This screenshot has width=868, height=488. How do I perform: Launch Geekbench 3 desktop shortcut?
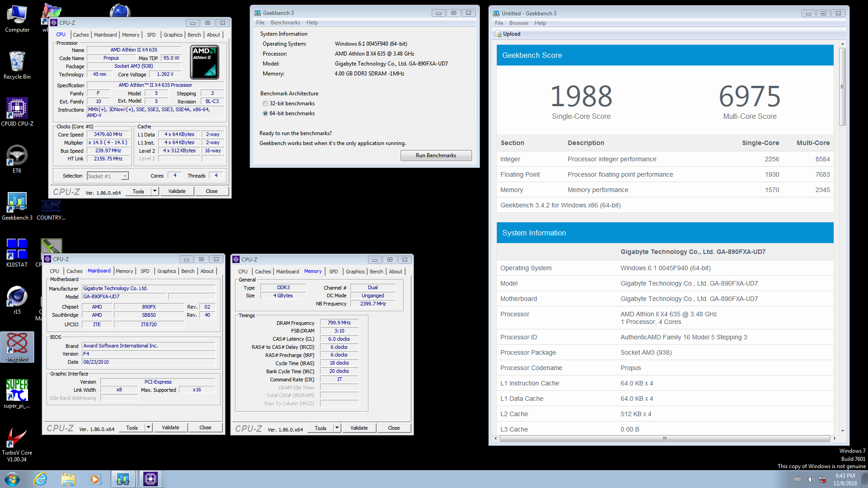click(x=17, y=206)
